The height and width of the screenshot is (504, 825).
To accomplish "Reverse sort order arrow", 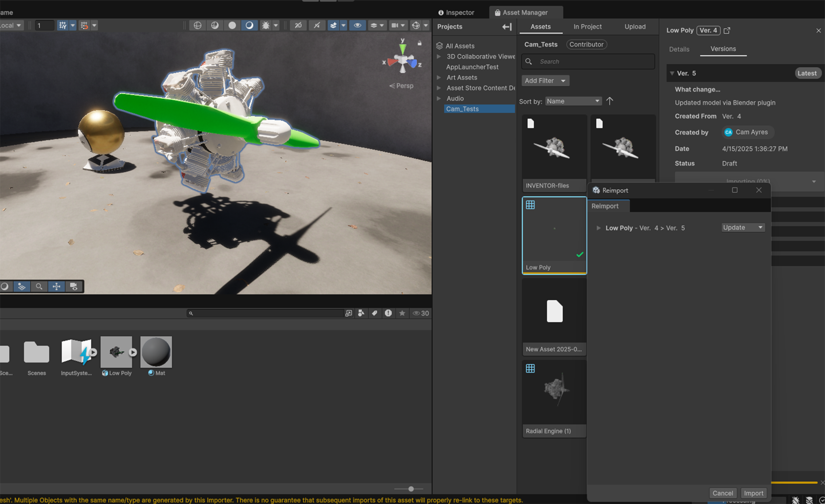I will coord(610,101).
